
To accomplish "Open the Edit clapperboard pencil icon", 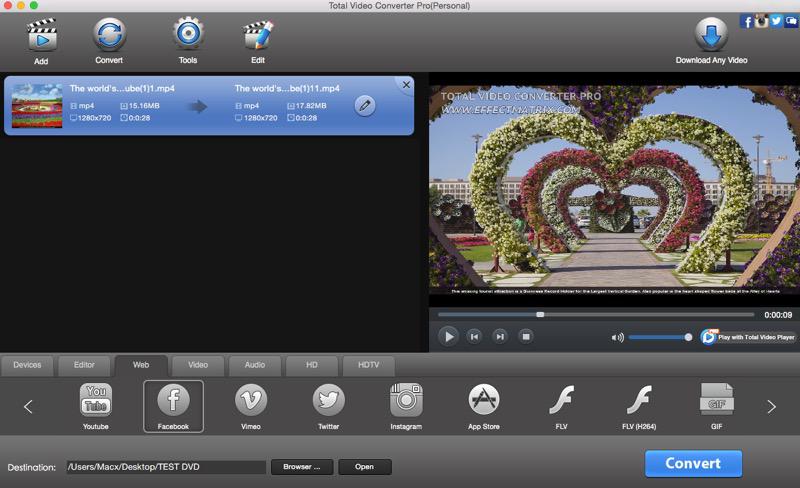I will 258,35.
